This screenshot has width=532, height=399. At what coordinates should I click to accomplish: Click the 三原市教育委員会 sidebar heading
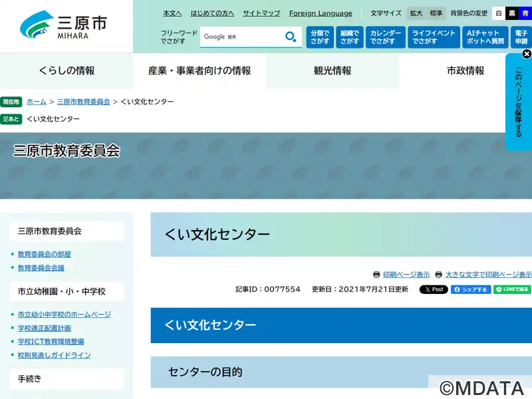click(x=66, y=231)
